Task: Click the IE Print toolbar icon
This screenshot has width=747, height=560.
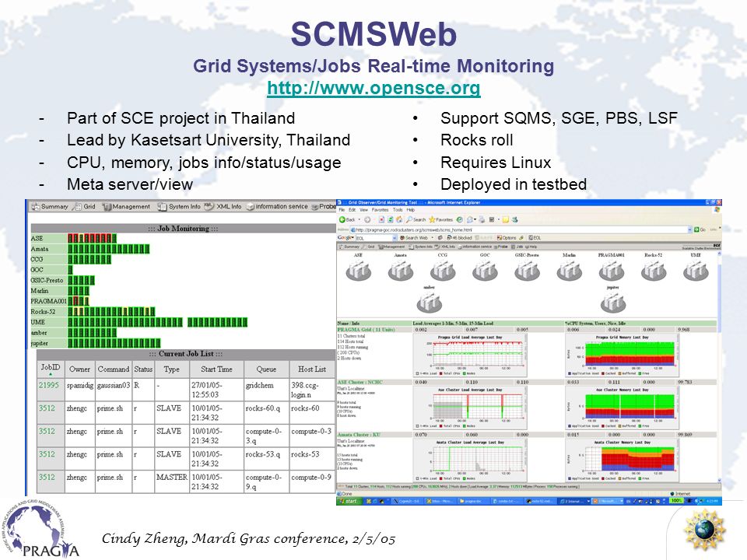Action: point(482,219)
